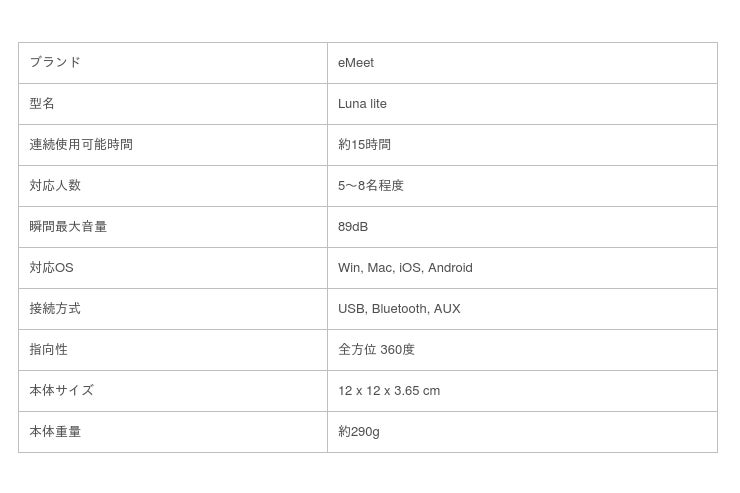
Task: Click the 対応OS label cell
Action: coord(51,267)
